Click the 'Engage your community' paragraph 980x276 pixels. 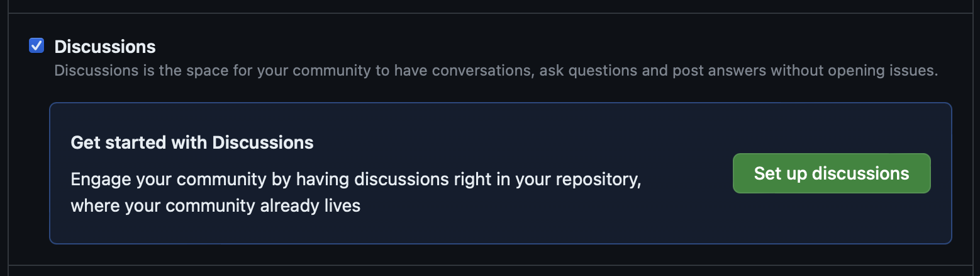355,180
